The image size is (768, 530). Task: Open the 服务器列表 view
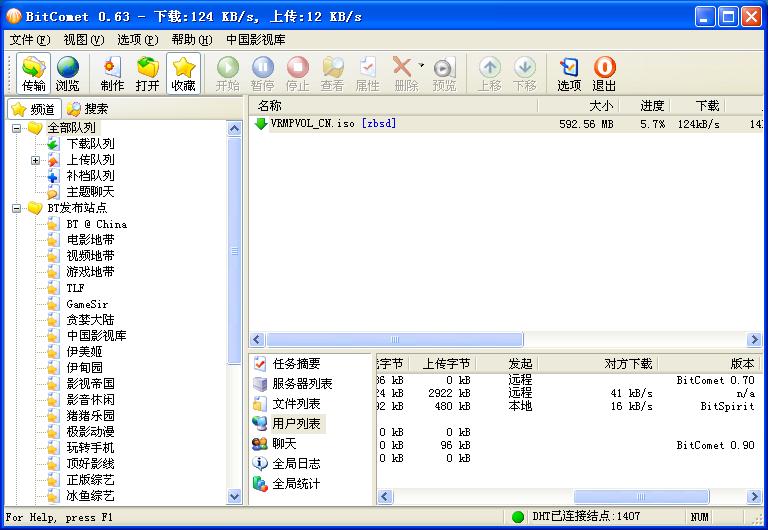click(x=302, y=384)
